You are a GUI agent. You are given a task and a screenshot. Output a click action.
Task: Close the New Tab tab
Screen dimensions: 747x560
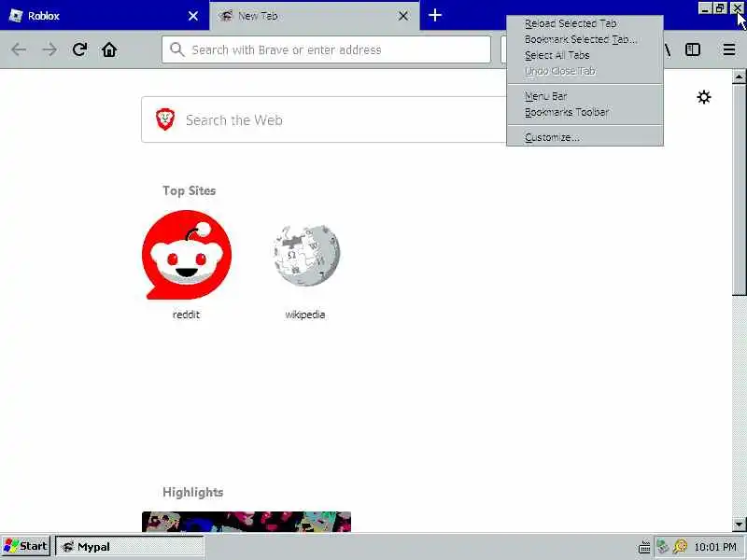[x=403, y=16]
